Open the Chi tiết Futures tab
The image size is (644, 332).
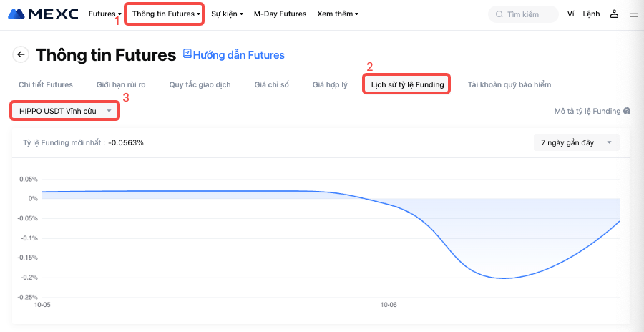[x=46, y=84]
